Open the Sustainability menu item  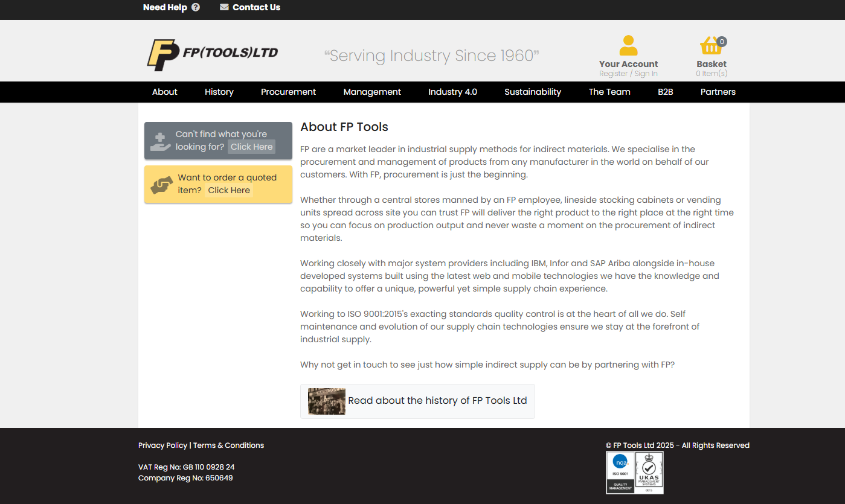pos(532,92)
